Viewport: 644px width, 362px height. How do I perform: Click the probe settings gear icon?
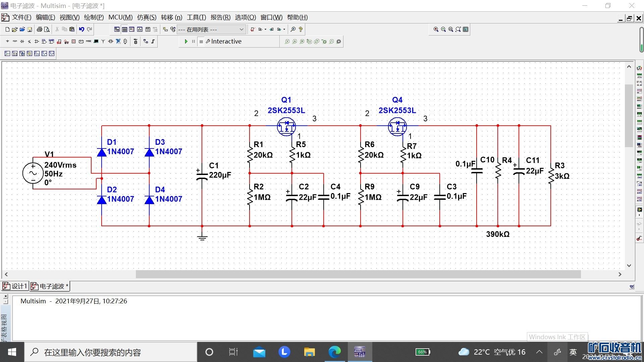[339, 42]
